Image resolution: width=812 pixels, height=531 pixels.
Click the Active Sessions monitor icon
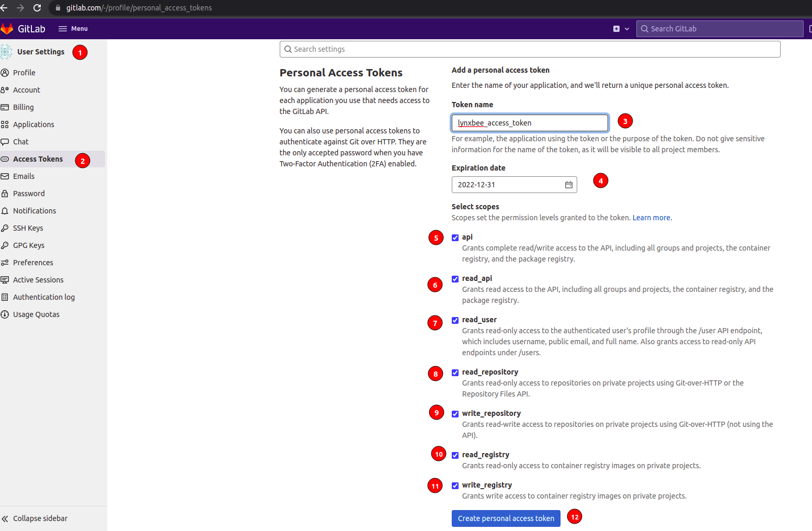pyautogui.click(x=5, y=280)
